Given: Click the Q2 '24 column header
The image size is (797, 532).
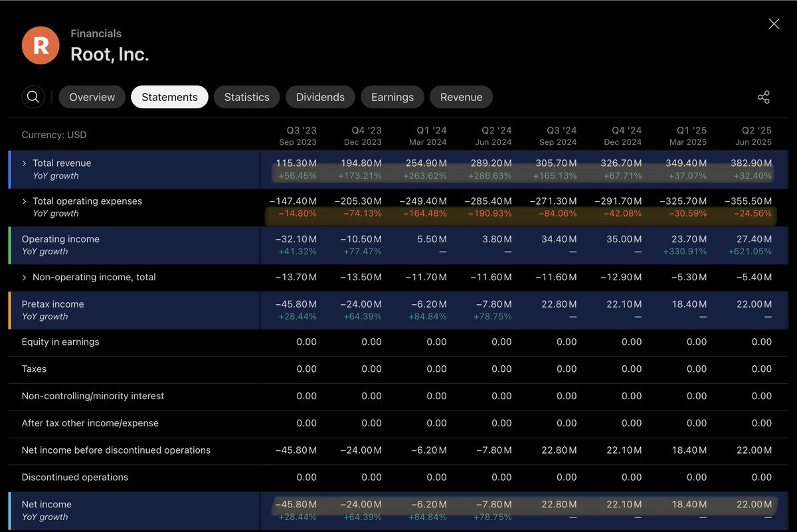Looking at the screenshot, I should click(493, 136).
